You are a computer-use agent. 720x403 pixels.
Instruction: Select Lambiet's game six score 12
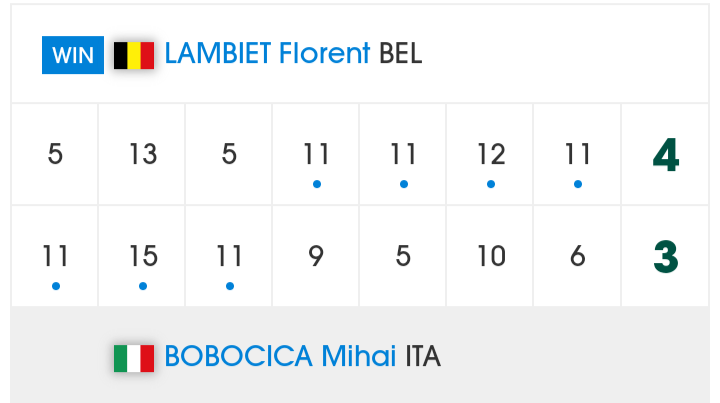pos(491,154)
